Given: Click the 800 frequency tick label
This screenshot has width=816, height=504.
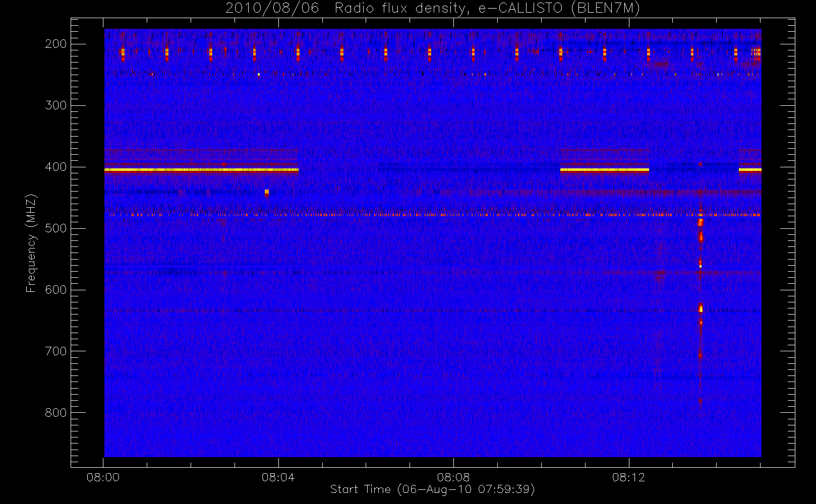Looking at the screenshot, I should tap(56, 413).
